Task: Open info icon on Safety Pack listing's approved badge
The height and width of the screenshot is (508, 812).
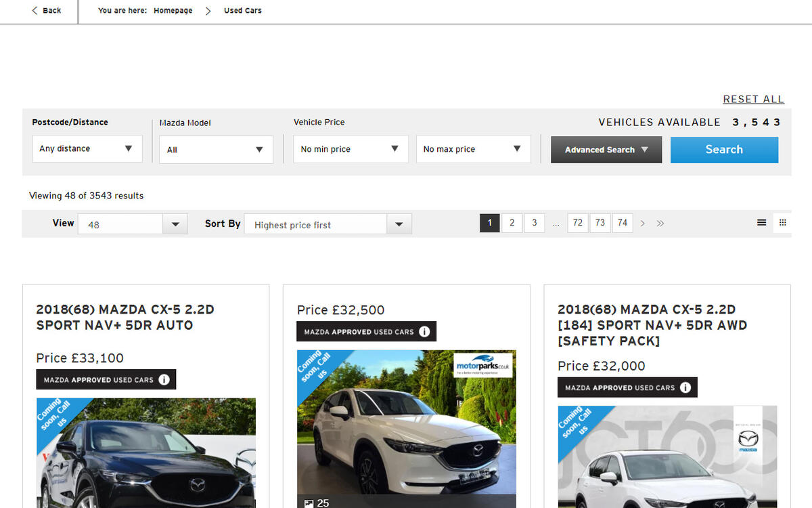Action: tap(685, 387)
